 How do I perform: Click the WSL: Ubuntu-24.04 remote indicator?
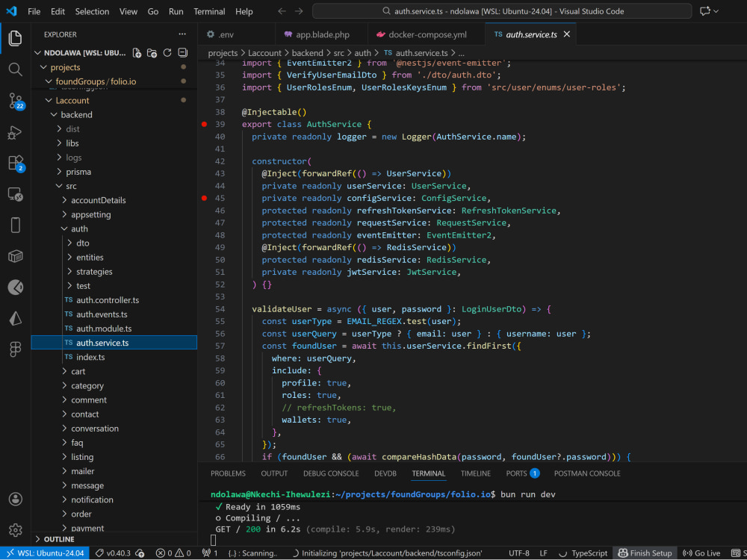(x=45, y=553)
